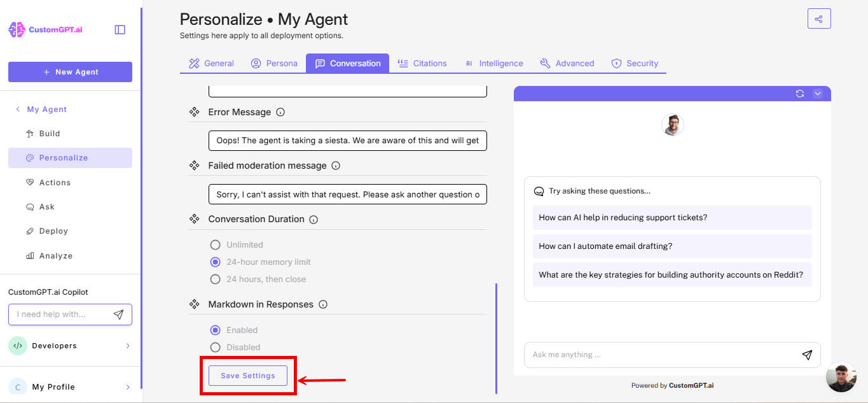Disable Markdown in Responses
868x403 pixels.
(215, 347)
